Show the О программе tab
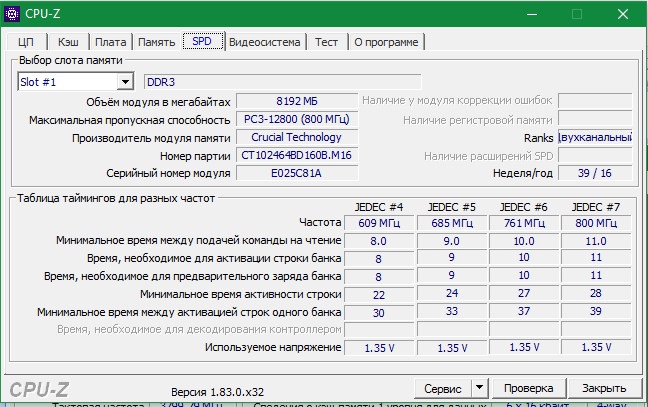The width and height of the screenshot is (648, 407). click(x=386, y=42)
